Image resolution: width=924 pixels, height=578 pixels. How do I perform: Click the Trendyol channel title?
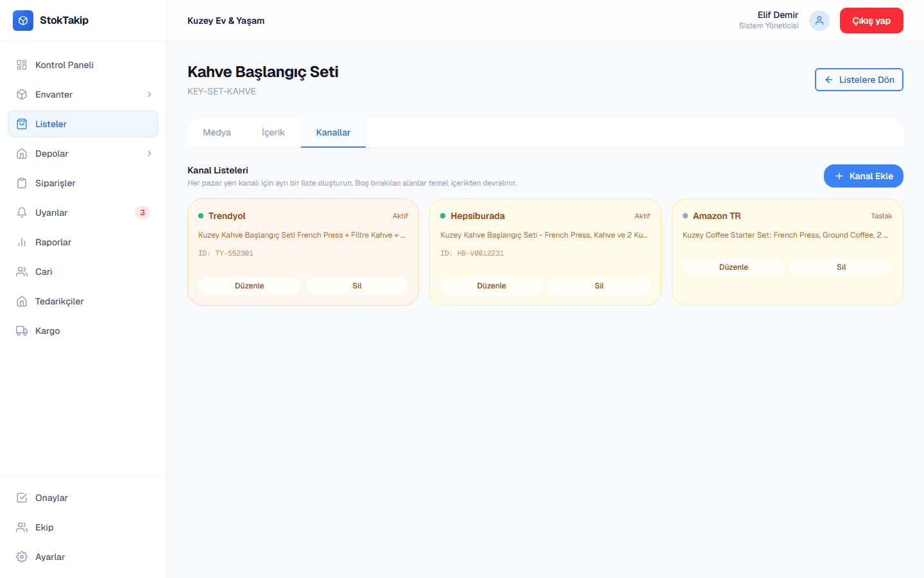point(227,216)
